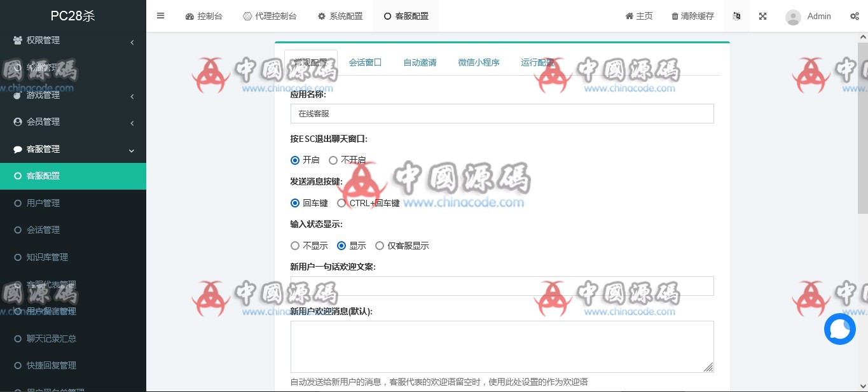
Task: Choose CTRL+回车键 as send key
Action: pyautogui.click(x=341, y=203)
